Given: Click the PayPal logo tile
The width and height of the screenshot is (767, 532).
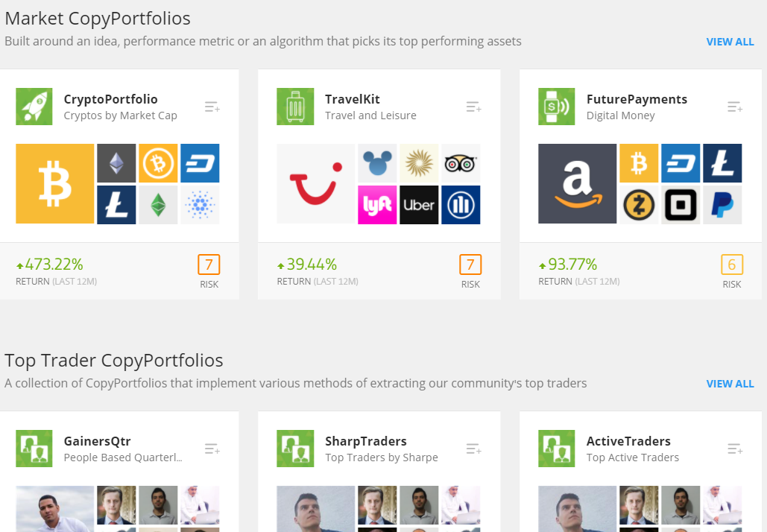Looking at the screenshot, I should pos(722,205).
